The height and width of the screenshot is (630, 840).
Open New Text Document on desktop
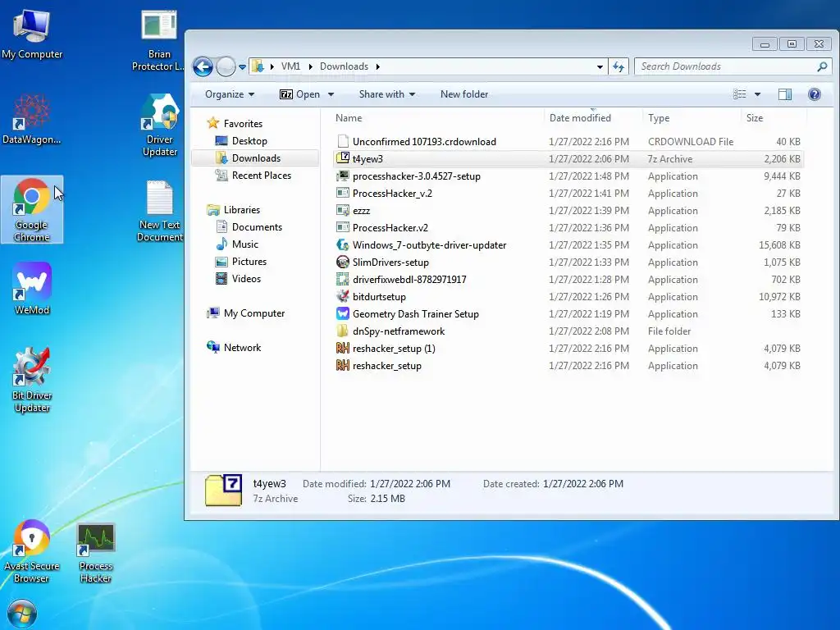point(159,211)
